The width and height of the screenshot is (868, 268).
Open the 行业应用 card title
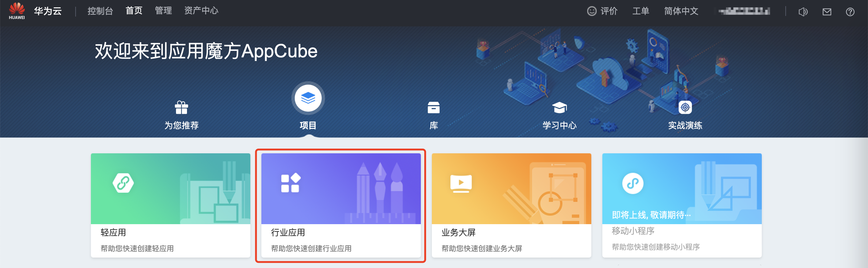(288, 232)
